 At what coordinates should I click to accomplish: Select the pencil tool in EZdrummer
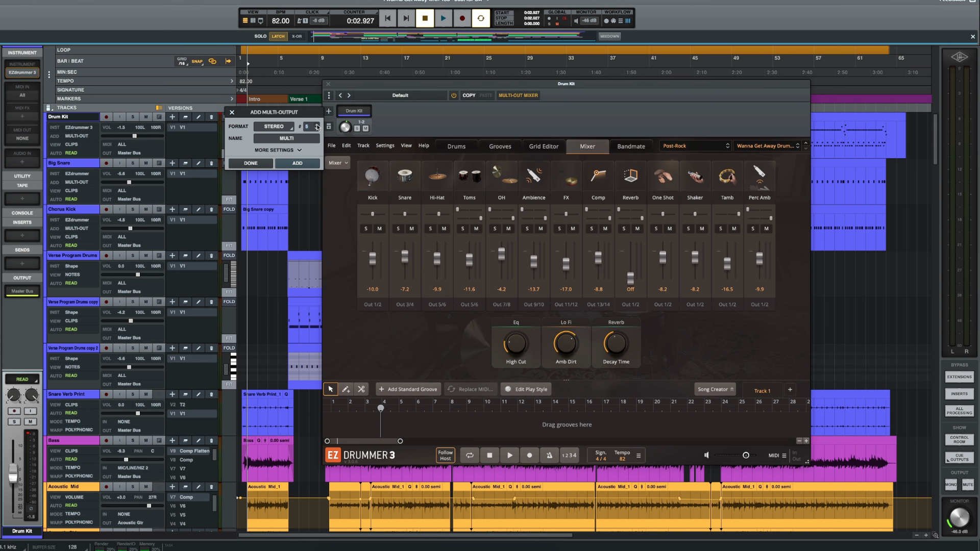coord(346,389)
